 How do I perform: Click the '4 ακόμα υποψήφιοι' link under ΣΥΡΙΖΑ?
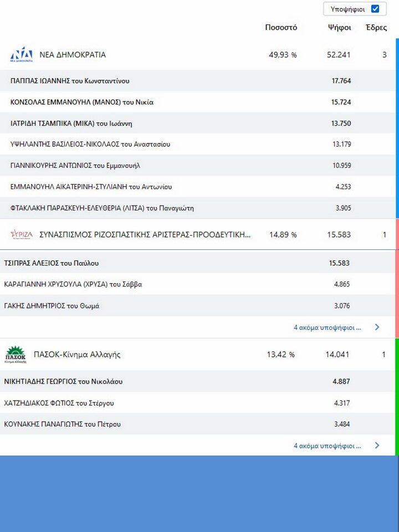327,328
